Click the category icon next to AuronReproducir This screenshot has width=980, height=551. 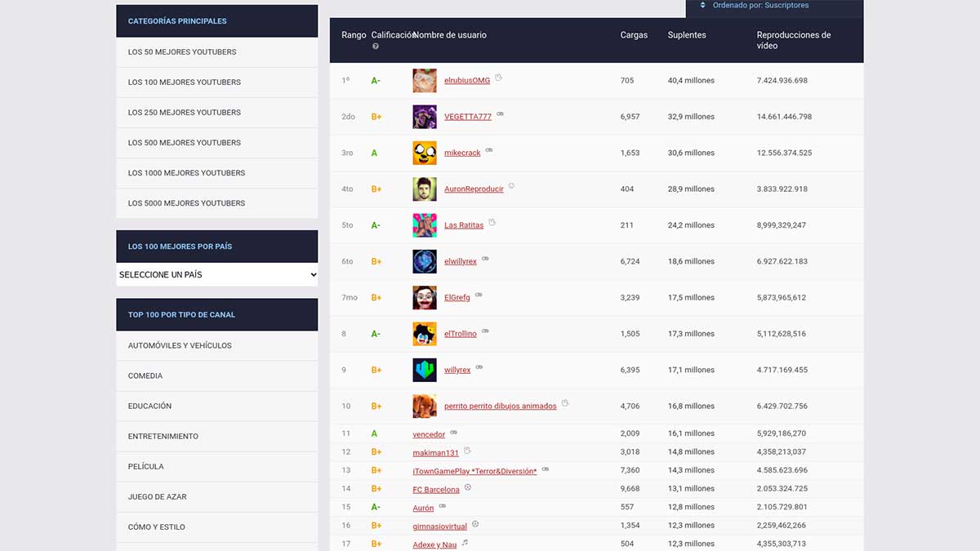512,186
